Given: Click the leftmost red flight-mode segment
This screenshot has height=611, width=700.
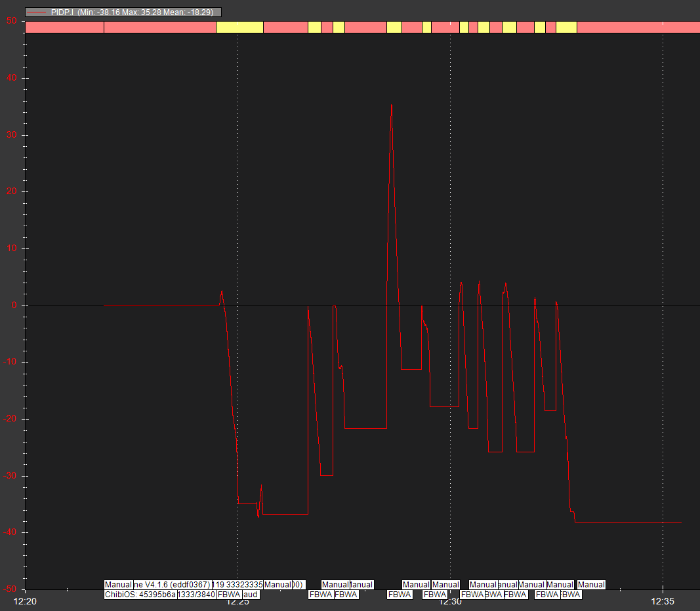Looking at the screenshot, I should click(x=64, y=27).
